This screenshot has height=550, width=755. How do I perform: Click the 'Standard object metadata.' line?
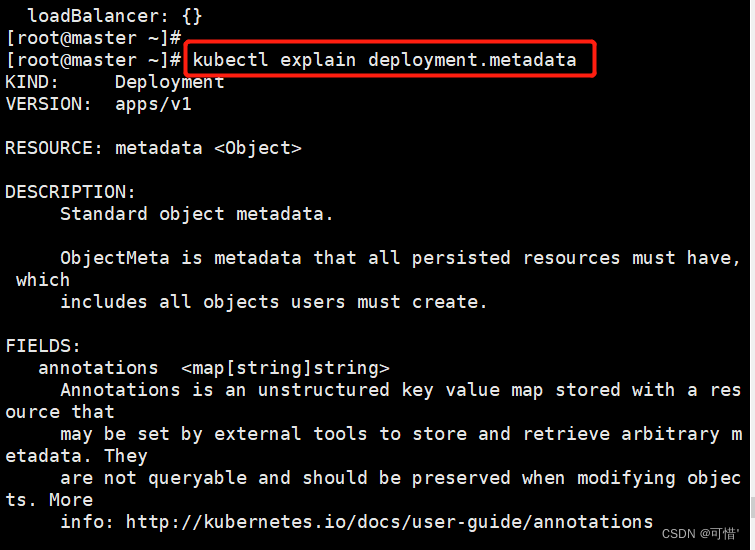click(x=196, y=214)
